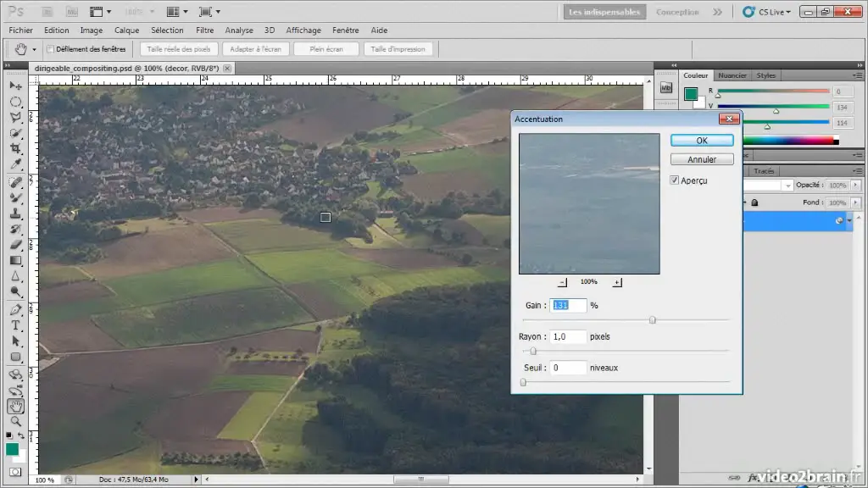Choose the Eyedropper tool
The image size is (868, 488).
click(15, 165)
